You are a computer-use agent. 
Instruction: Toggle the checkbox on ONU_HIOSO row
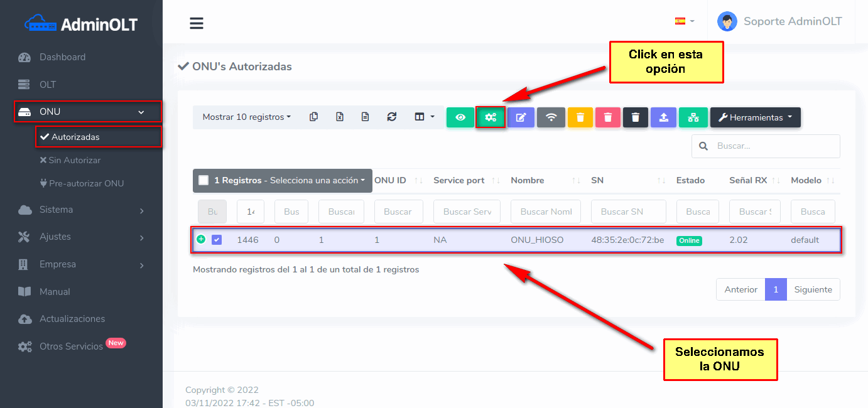point(217,240)
